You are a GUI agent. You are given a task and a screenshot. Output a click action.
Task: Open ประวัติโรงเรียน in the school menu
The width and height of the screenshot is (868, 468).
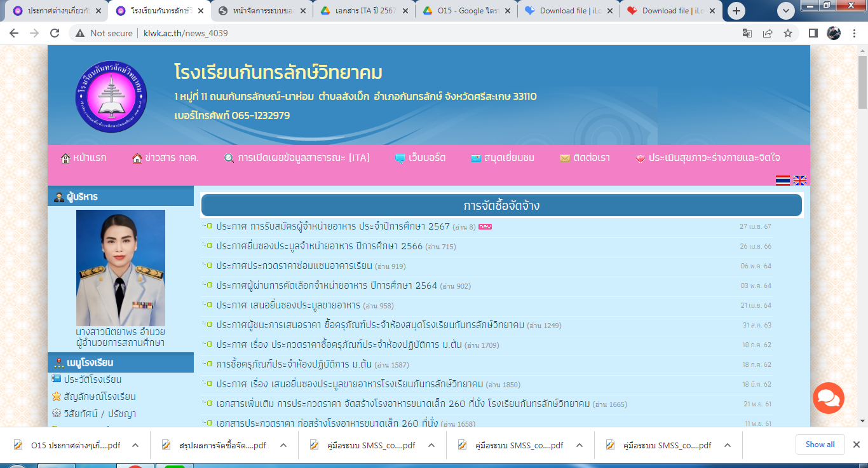coord(92,380)
